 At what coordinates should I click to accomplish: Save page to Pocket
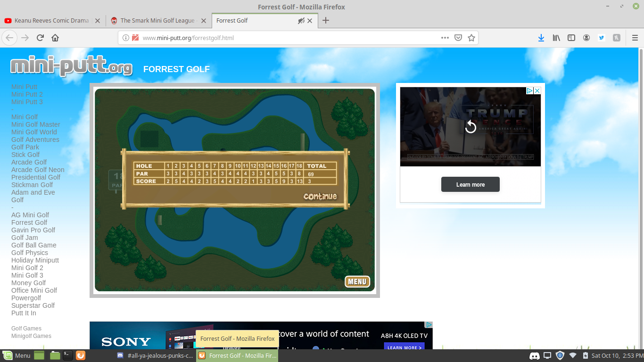click(x=458, y=38)
